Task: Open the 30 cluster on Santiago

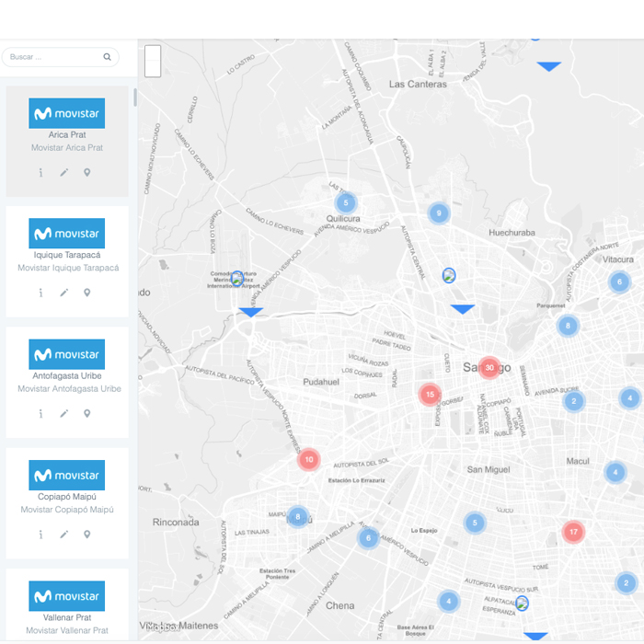Action: pos(489,368)
